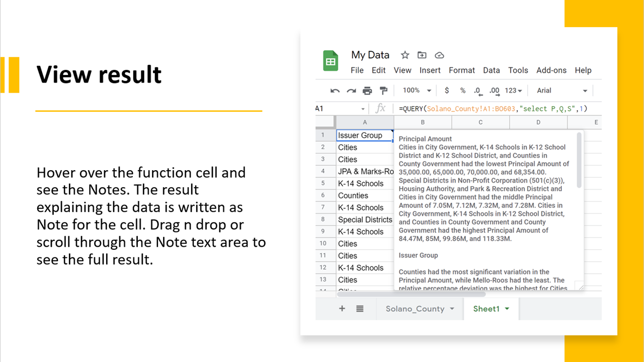Click the cloud save status icon
The width and height of the screenshot is (644, 362).
click(x=439, y=55)
